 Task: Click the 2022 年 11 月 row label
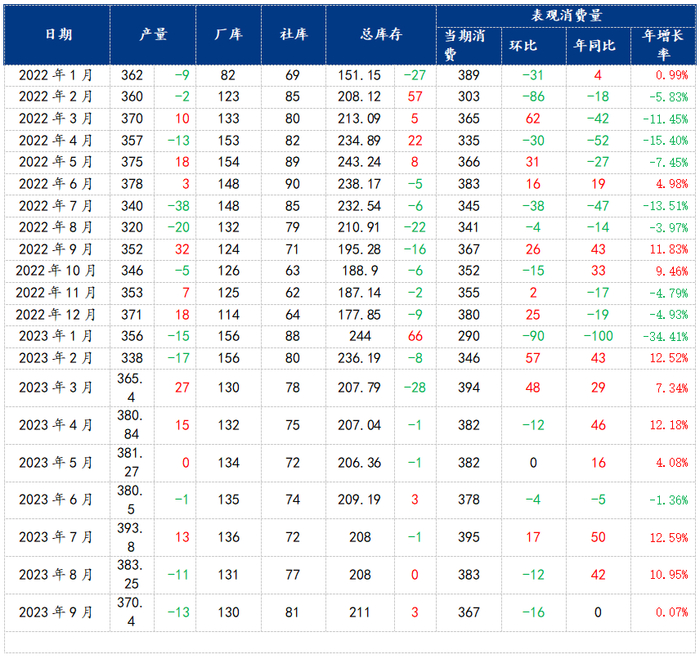point(56,292)
